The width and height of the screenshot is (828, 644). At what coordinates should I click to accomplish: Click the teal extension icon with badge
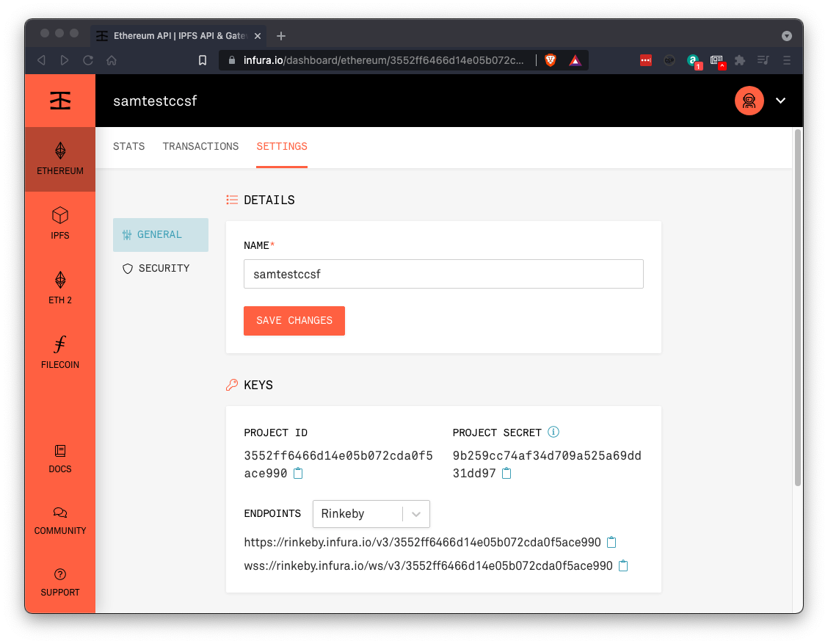[x=694, y=61]
